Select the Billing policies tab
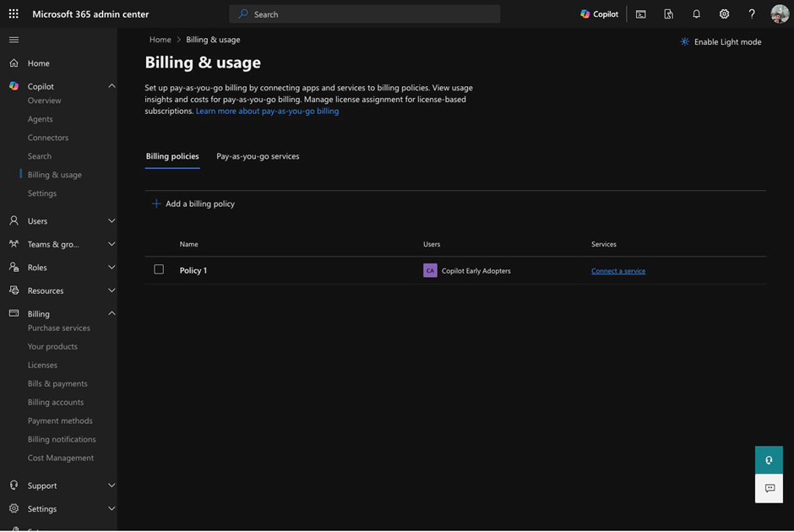The image size is (794, 532). pos(172,156)
